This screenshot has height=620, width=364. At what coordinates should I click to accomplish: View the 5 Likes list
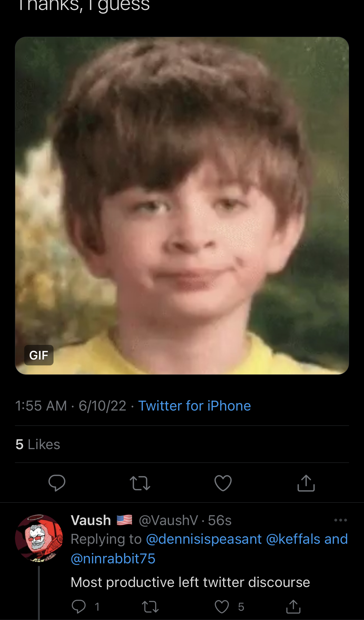coord(38,444)
